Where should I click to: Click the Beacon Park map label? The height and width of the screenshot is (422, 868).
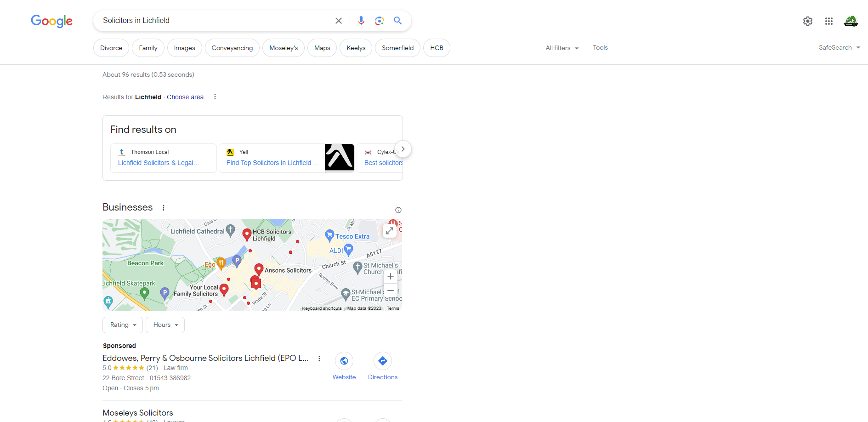pyautogui.click(x=145, y=263)
